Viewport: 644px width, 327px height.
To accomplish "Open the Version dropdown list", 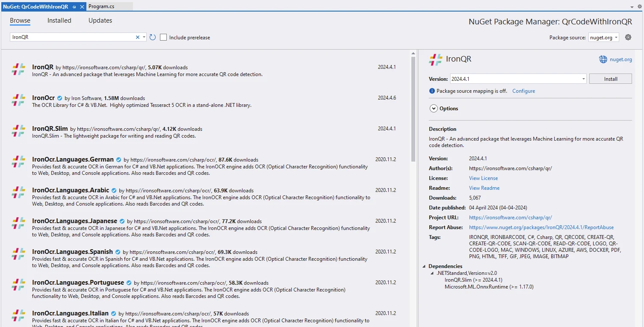I will pos(583,79).
